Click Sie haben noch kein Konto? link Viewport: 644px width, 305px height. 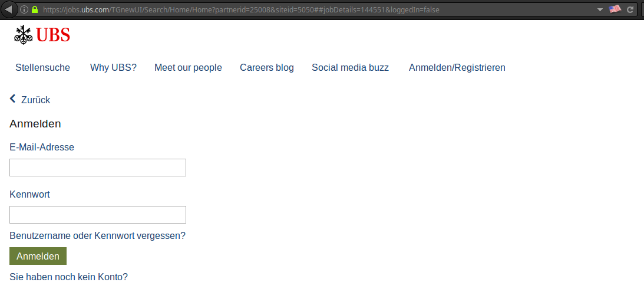[x=68, y=277]
